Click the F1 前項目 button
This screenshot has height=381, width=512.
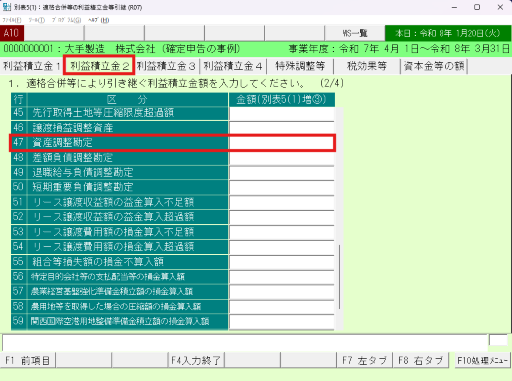28,360
